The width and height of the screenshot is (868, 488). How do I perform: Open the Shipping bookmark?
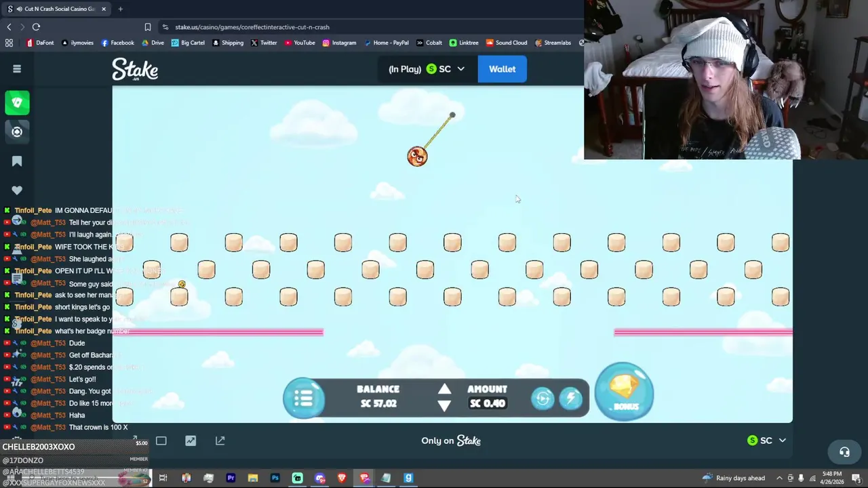228,43
